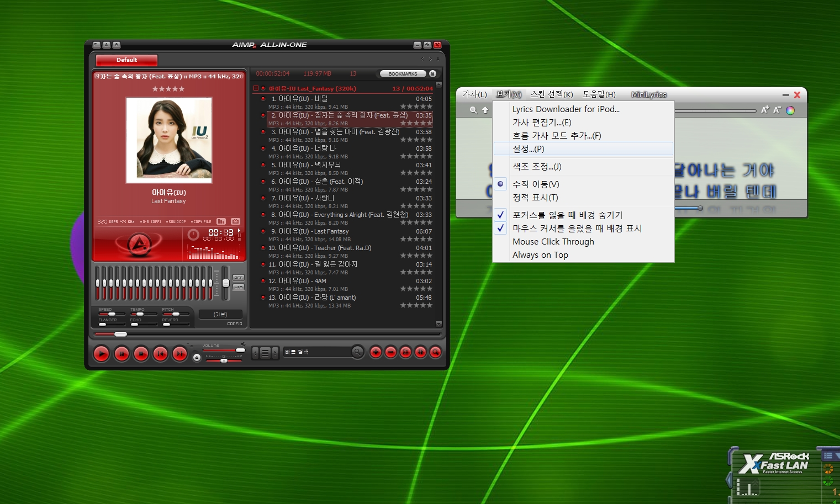Screen dimensions: 840x504
Task: Toggle A-B repeat in the display
Action: pos(150,222)
